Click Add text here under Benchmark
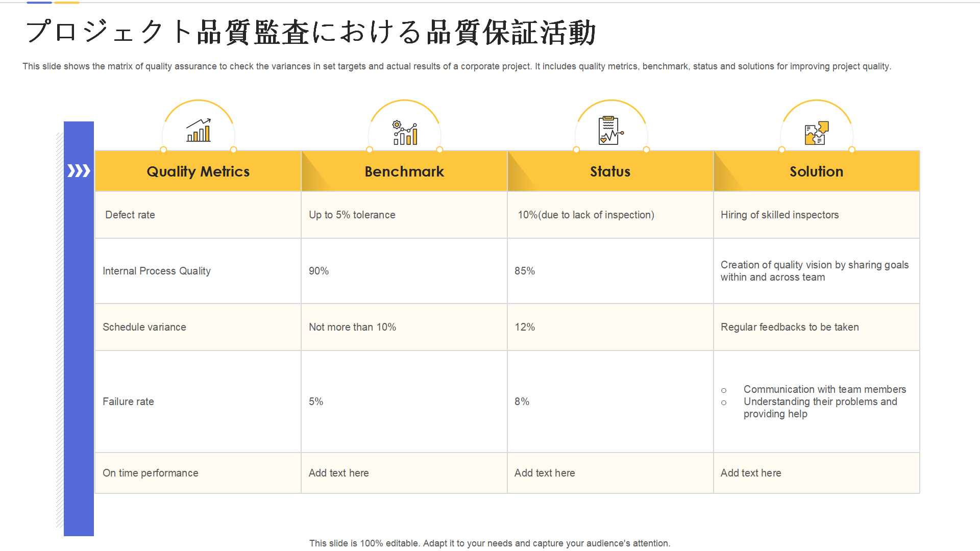Screen dimensions: 980x551 point(338,473)
